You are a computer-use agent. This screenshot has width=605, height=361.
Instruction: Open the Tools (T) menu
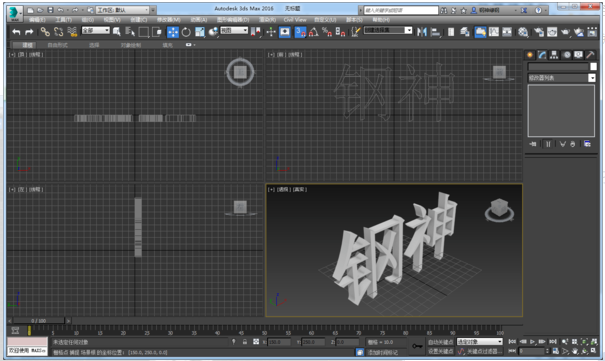pos(63,20)
